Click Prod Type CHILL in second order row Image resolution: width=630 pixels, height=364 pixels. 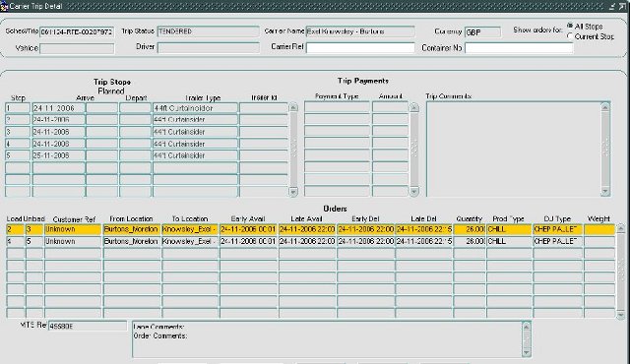pyautogui.click(x=509, y=241)
